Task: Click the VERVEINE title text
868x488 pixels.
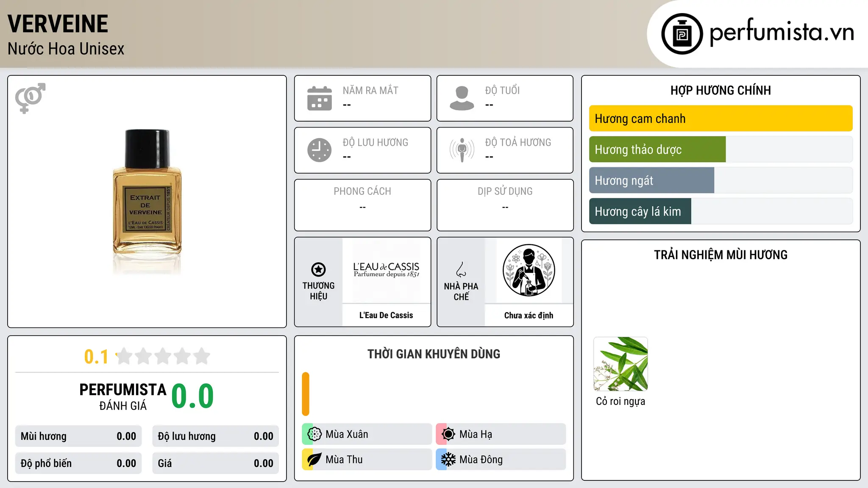Action: (x=58, y=24)
